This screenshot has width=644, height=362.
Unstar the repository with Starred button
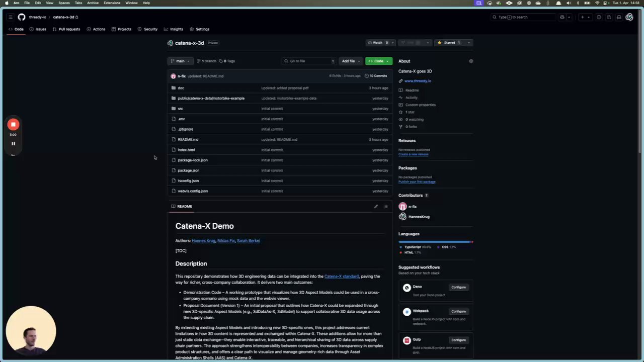(449, 43)
